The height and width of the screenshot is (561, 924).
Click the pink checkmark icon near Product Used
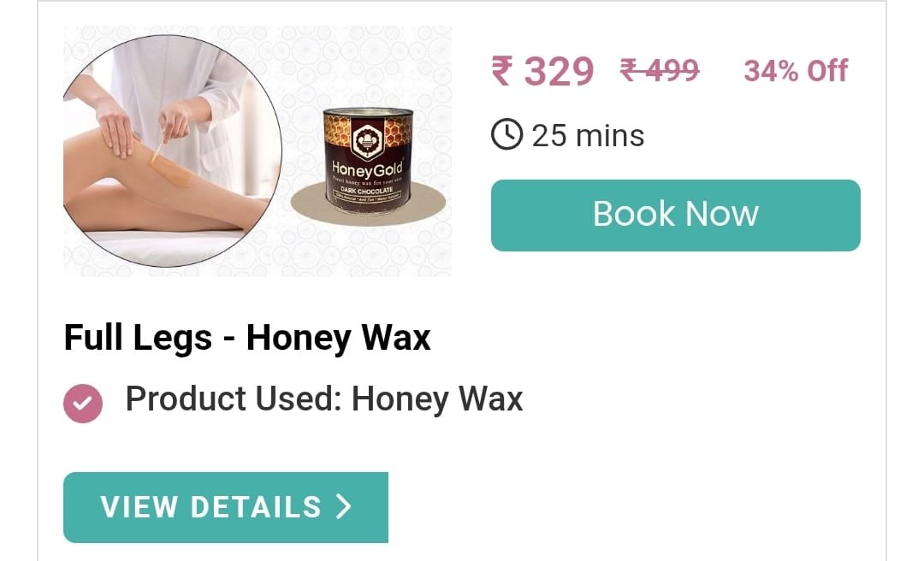coord(83,404)
